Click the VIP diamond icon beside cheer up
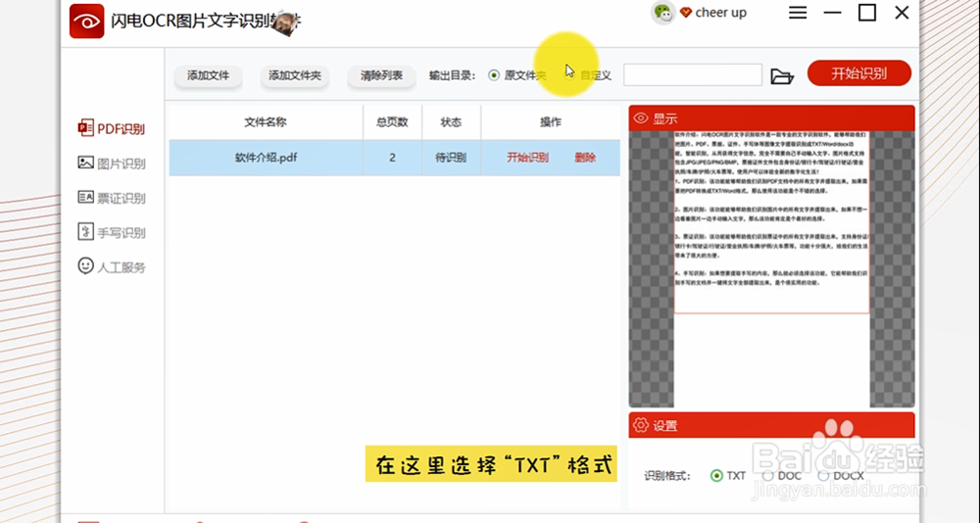Viewport: 980px width, 523px height. tap(686, 13)
